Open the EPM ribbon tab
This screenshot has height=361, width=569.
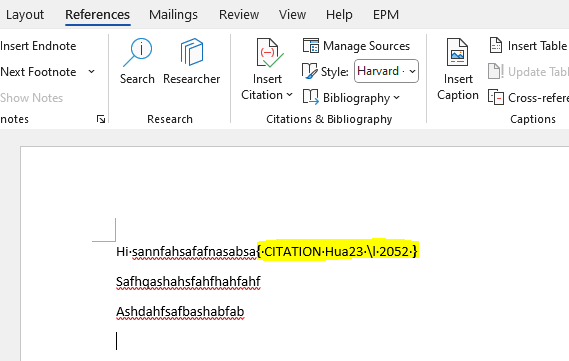pyautogui.click(x=386, y=15)
